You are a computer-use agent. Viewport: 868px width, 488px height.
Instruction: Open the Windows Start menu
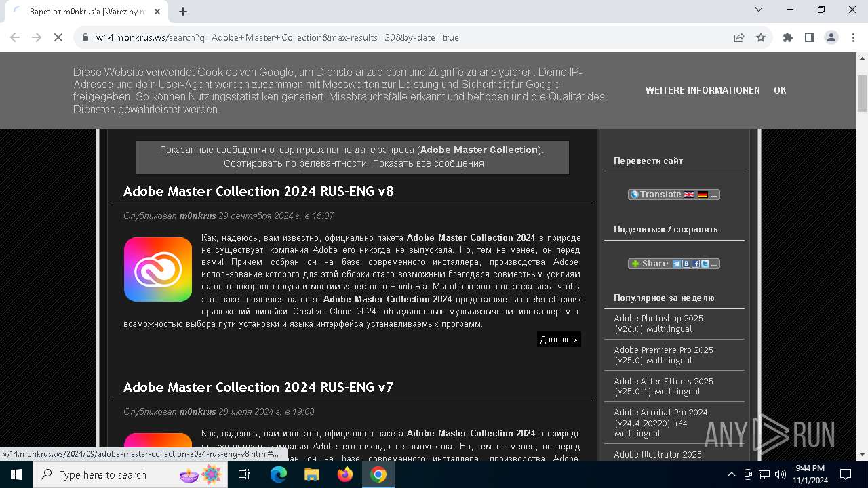pyautogui.click(x=16, y=474)
